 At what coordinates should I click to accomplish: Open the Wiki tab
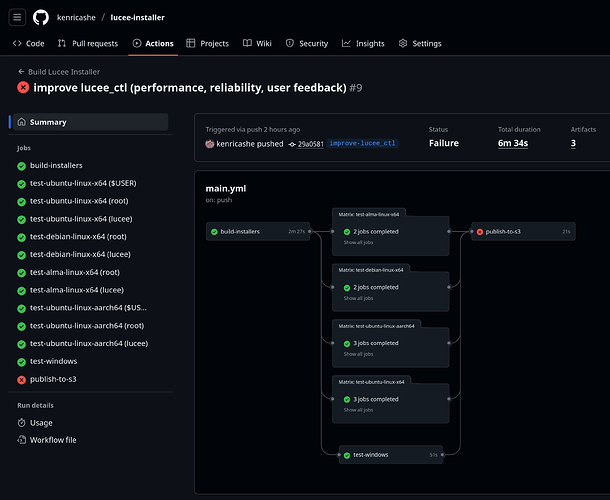pyautogui.click(x=257, y=44)
